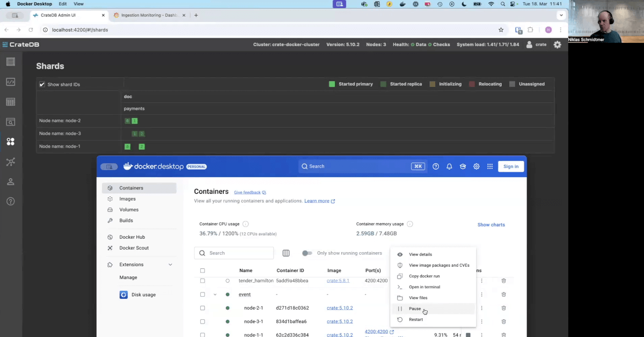Viewport: 644px width, 337px height.
Task: Click the manage columns icon beside search
Action: (x=286, y=253)
